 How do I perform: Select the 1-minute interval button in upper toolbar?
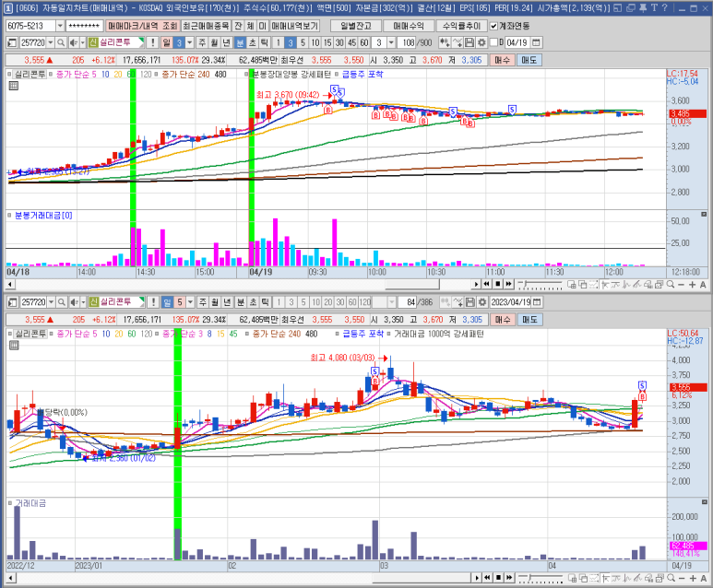coord(279,42)
